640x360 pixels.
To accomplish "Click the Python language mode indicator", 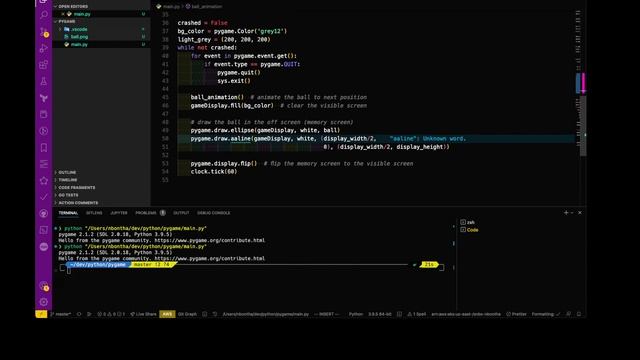I will point(356,314).
